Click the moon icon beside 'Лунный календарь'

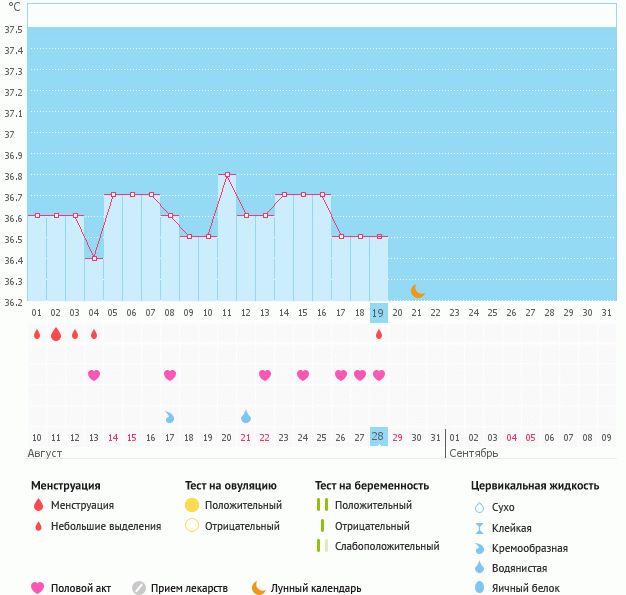click(x=259, y=588)
